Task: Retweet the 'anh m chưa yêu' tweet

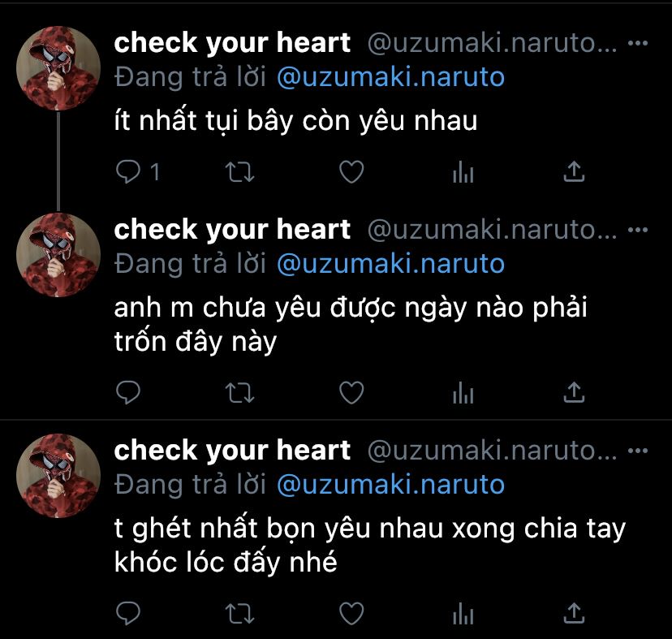Action: [240, 392]
